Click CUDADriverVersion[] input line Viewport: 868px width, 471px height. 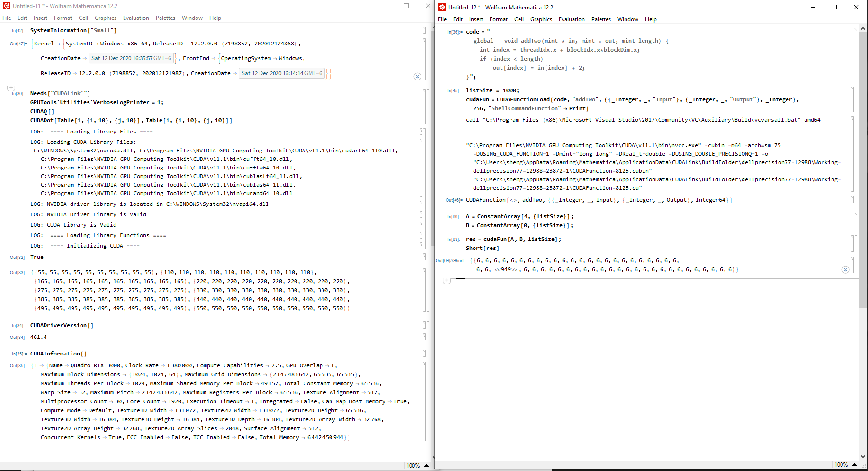[x=62, y=325]
